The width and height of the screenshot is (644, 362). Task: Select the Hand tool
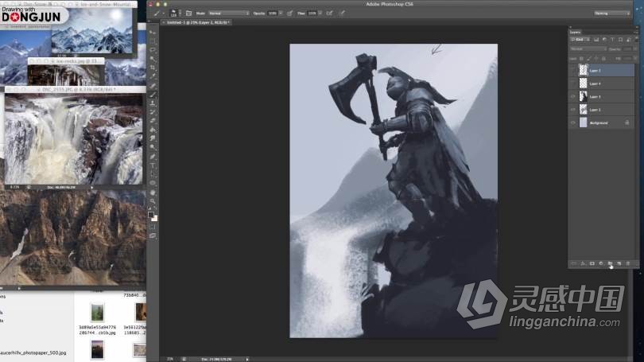(x=153, y=193)
